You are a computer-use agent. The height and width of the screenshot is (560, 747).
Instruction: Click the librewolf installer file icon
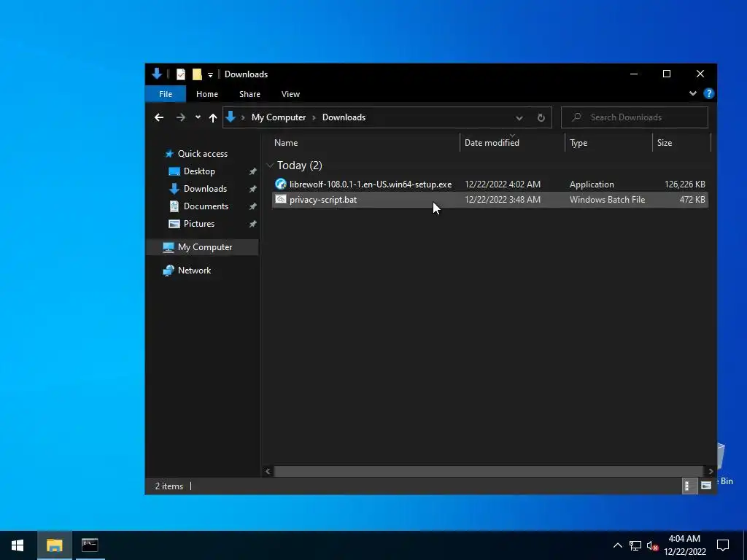coord(281,184)
